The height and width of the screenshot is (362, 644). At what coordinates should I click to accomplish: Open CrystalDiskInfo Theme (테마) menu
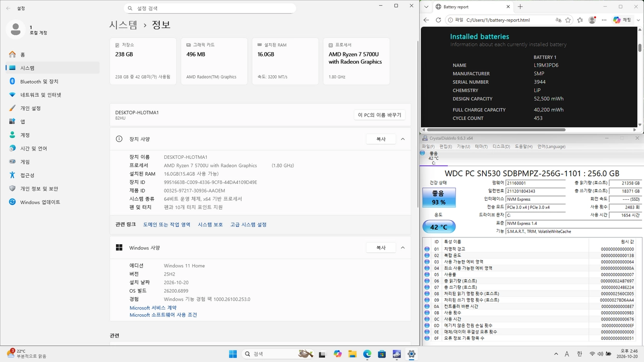(x=481, y=147)
